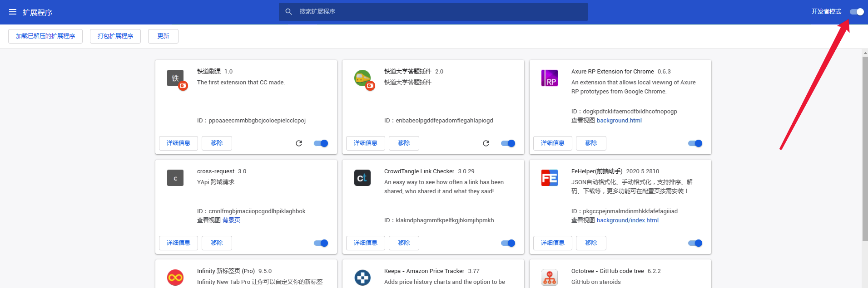Click the ID enbabeolpgddfepadomflegahlapiogd text

click(x=439, y=121)
